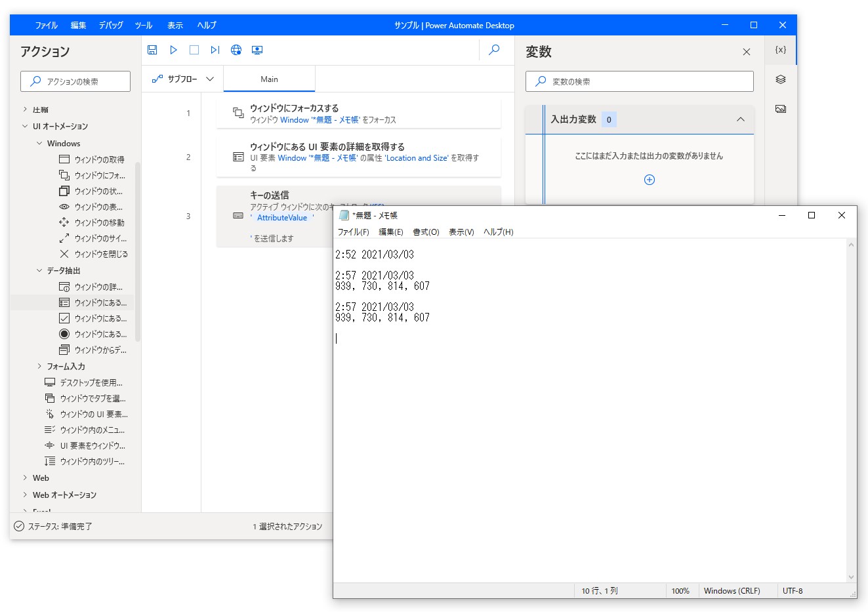Viewport: 868px width, 612px height.
Task: Launch the desktop recorder icon
Action: point(257,50)
